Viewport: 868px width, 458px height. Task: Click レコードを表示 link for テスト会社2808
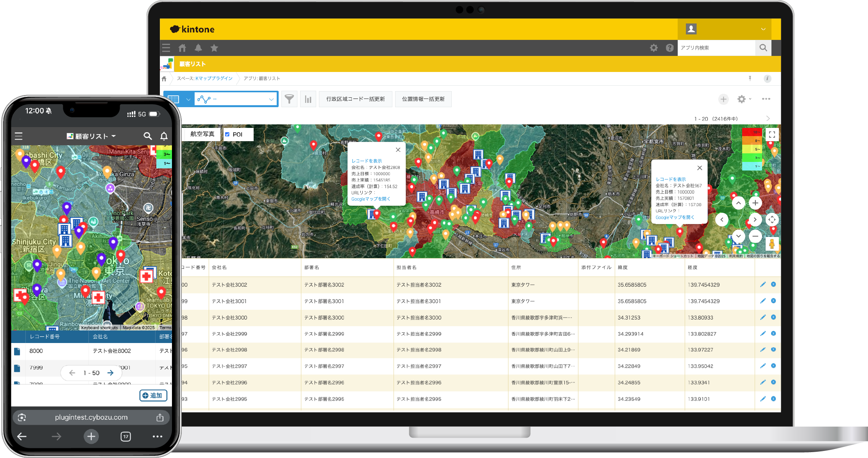tap(366, 161)
